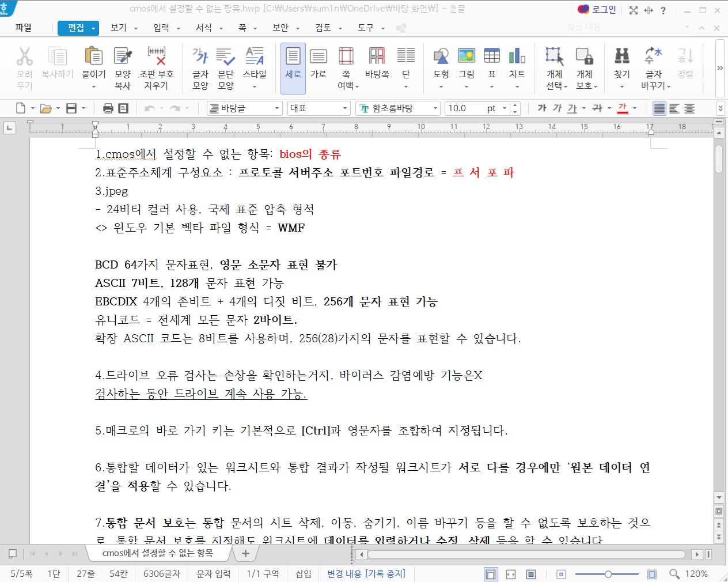Open the 파일 menu
This screenshot has height=582, width=728.
(x=24, y=28)
